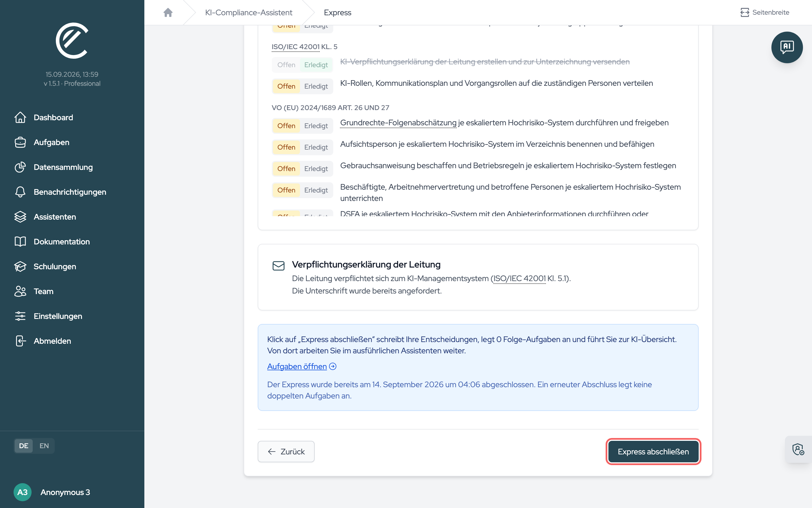Click the Team people icon

pos(20,291)
